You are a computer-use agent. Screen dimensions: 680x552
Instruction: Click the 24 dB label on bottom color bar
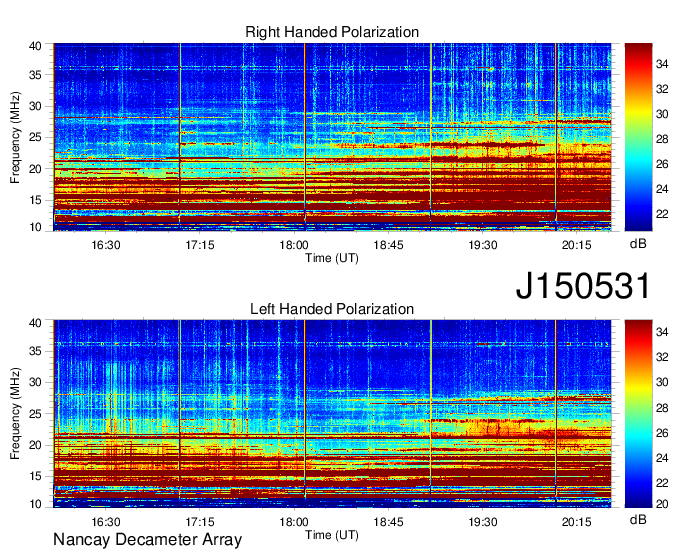(x=662, y=458)
